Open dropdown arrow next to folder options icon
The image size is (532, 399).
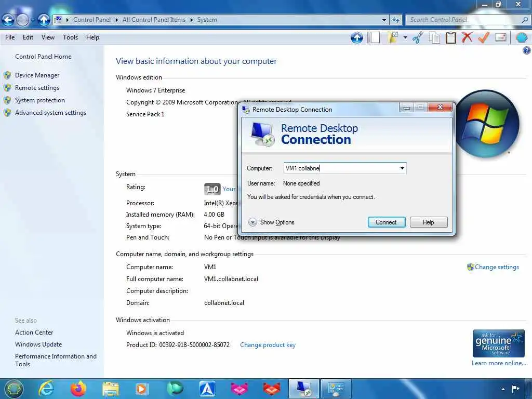(405, 37)
